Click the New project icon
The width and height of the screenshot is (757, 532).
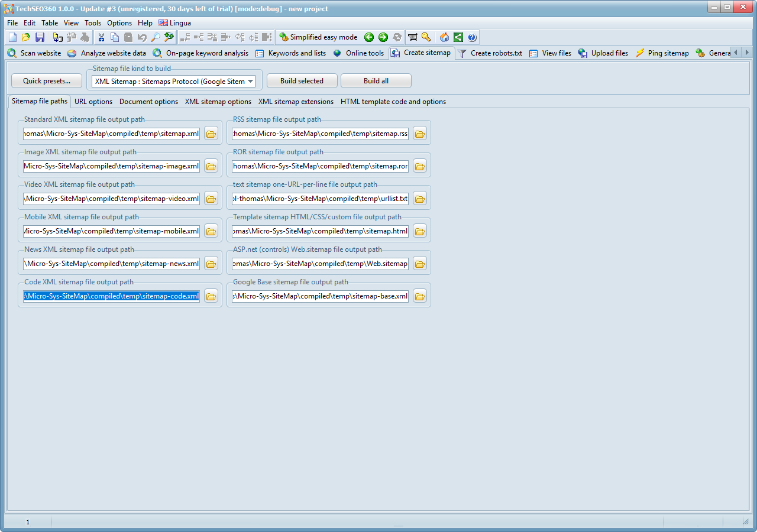pyautogui.click(x=13, y=37)
